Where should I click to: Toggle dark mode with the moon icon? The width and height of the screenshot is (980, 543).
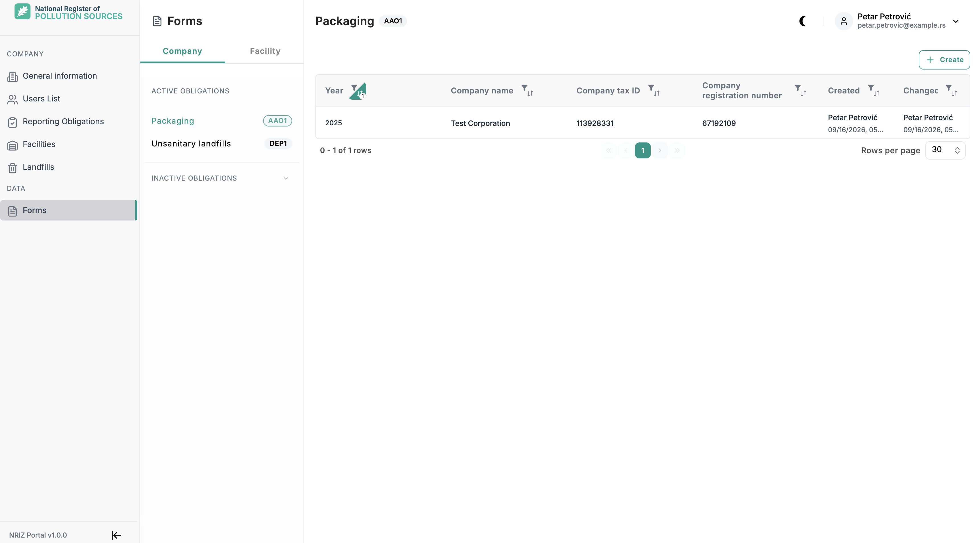[803, 21]
